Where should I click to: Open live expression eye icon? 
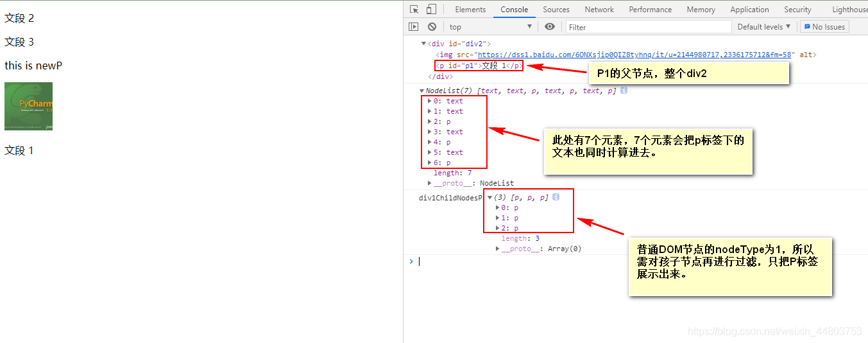coord(550,26)
